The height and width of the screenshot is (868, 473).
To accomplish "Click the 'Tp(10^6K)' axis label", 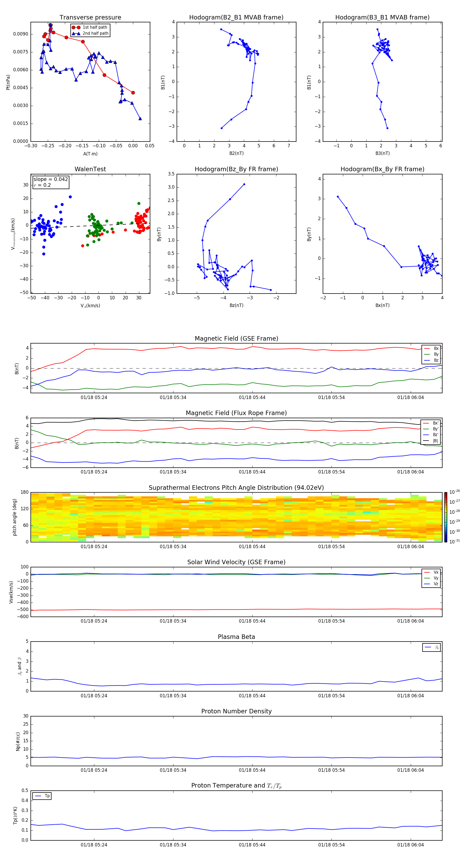I will click(15, 815).
